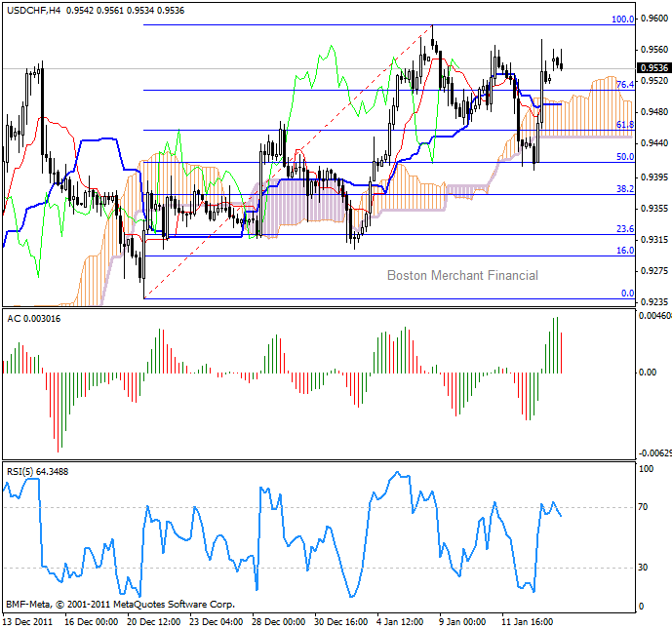Click the 30 Dec 16:00 date label

click(x=341, y=622)
